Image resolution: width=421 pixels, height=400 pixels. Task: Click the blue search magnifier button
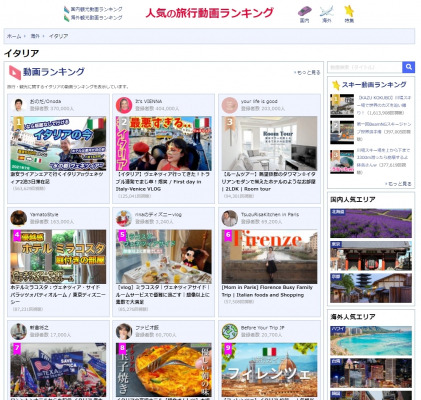(408, 67)
